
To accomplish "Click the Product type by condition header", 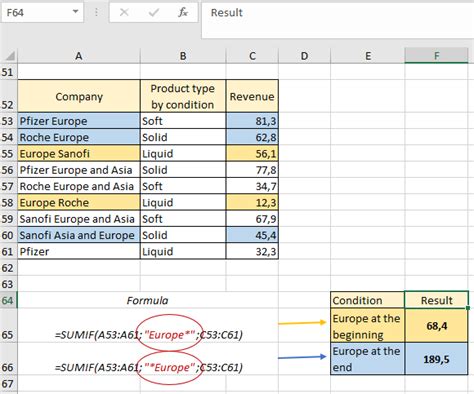I will pos(183,96).
